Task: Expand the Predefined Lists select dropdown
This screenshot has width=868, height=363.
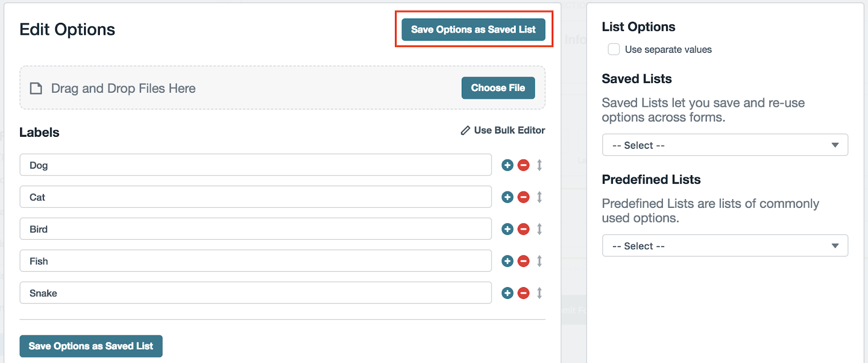Action: pos(724,246)
